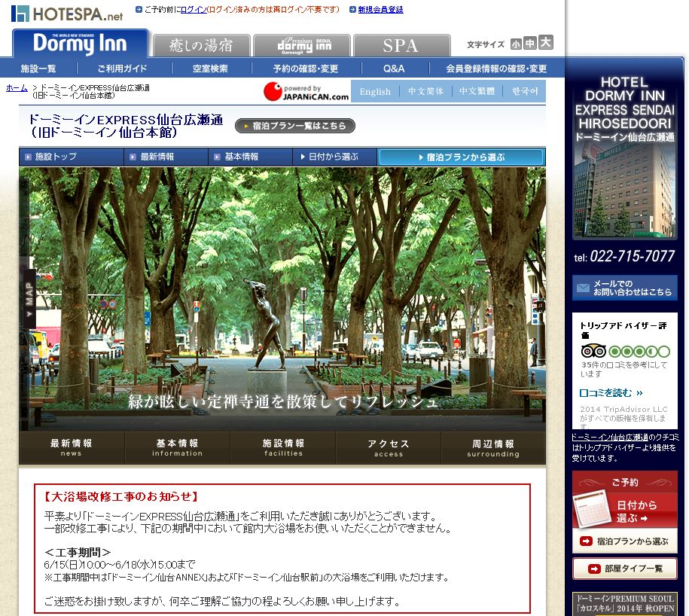Select the Dormy Inn tab
The image size is (689, 616).
tap(80, 43)
